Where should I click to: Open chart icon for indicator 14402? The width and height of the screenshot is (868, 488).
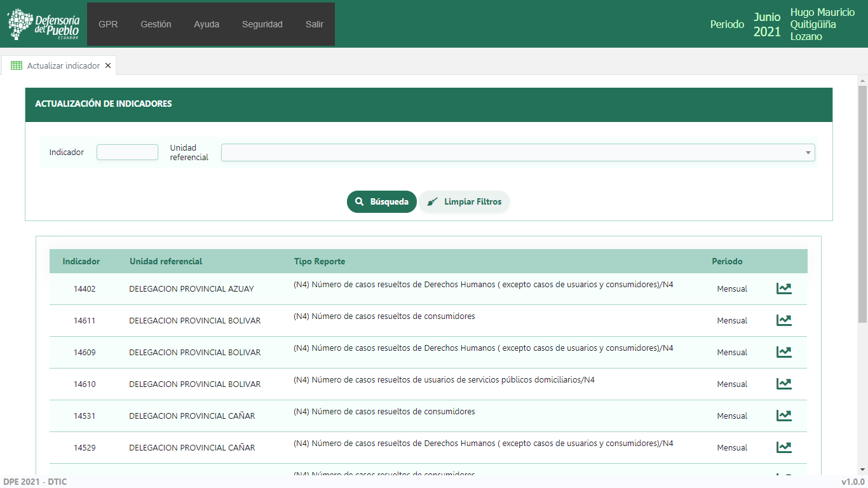pos(784,288)
